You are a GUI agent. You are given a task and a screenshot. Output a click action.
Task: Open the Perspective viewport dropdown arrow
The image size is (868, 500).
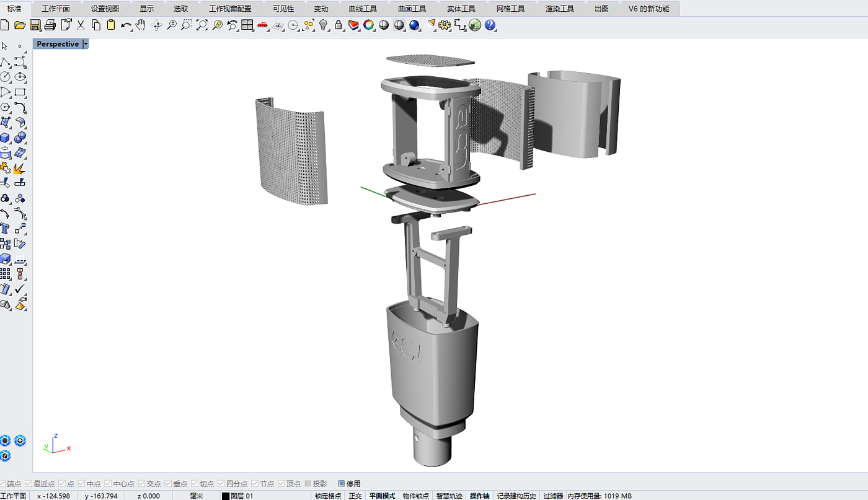86,44
